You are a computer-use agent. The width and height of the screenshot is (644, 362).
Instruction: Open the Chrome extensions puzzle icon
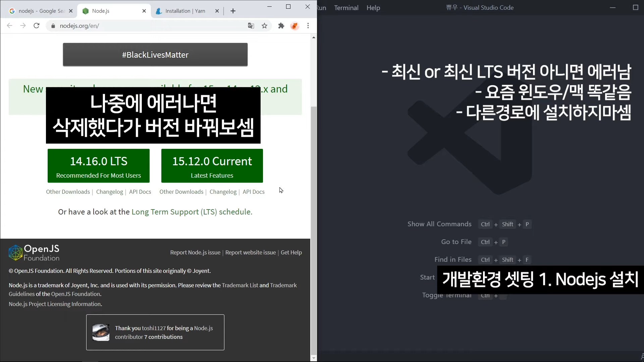(x=281, y=26)
